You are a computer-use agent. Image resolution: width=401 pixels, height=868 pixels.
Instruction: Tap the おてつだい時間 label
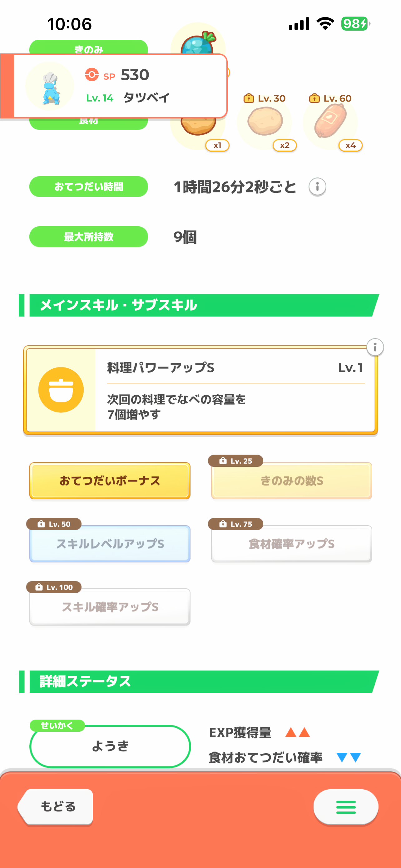coord(89,187)
